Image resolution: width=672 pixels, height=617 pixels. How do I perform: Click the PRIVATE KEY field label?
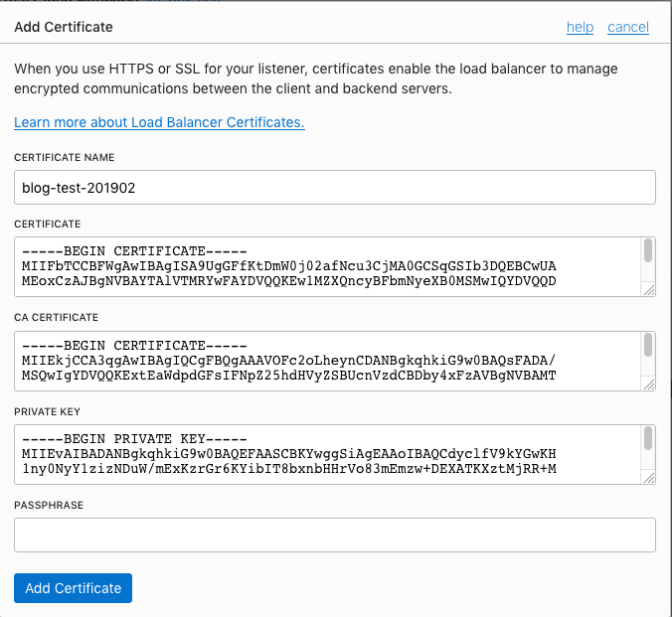point(47,411)
